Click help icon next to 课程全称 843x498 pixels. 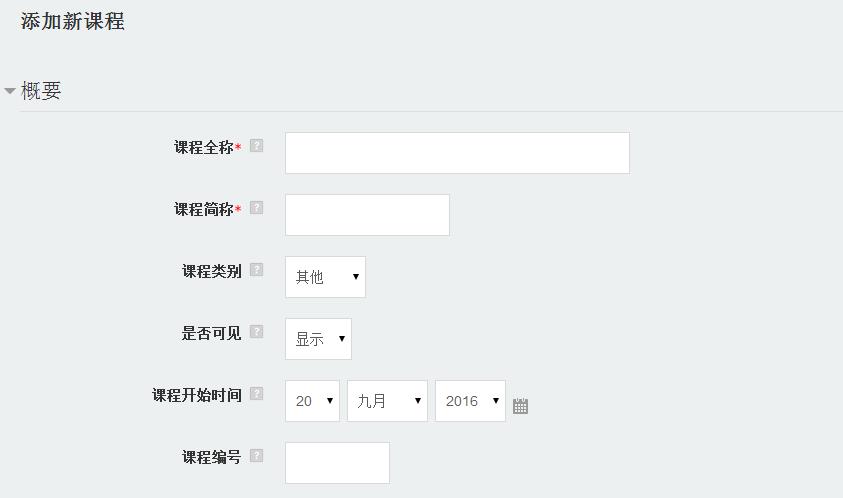(256, 146)
